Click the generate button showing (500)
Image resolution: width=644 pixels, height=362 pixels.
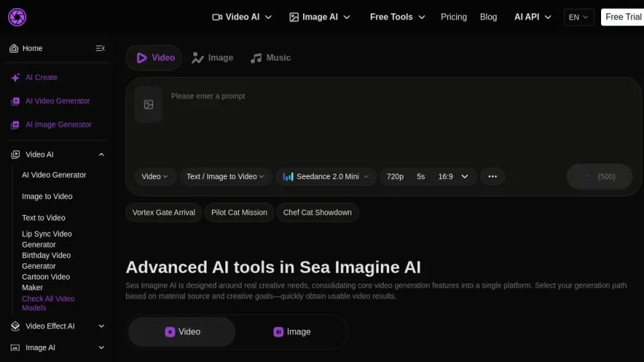point(600,176)
